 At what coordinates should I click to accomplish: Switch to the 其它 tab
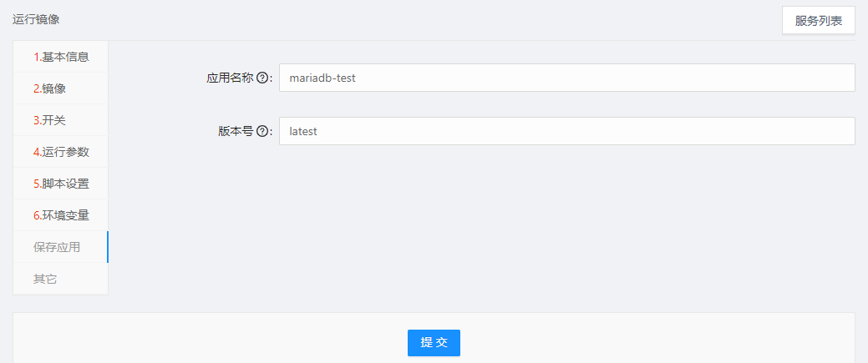tap(45, 279)
